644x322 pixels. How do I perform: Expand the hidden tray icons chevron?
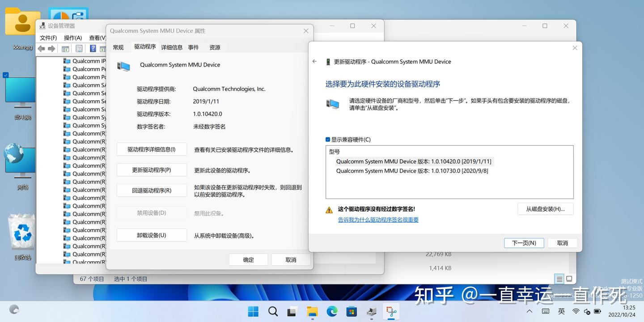pos(530,312)
